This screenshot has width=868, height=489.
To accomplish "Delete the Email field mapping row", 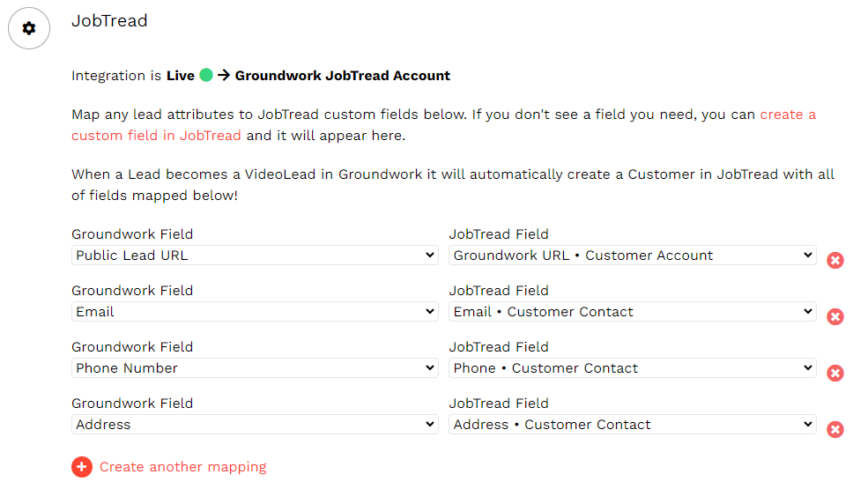I will 835,316.
